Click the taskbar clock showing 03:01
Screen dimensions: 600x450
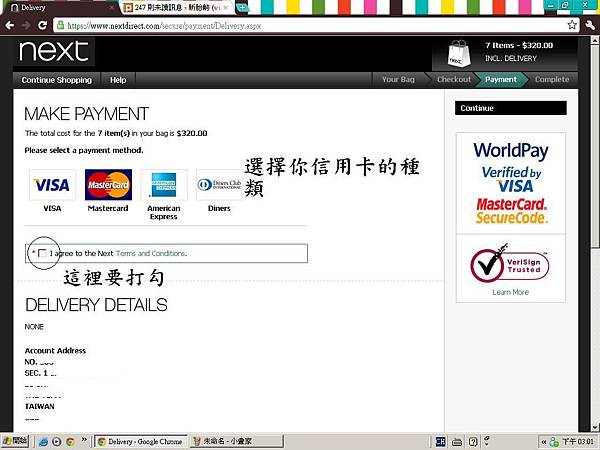[578, 442]
